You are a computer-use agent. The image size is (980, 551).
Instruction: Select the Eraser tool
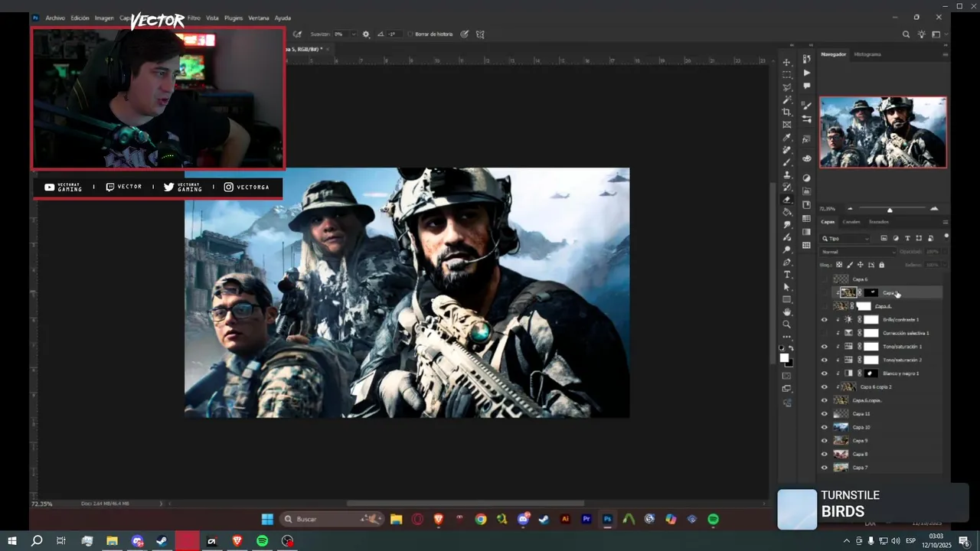(x=786, y=200)
